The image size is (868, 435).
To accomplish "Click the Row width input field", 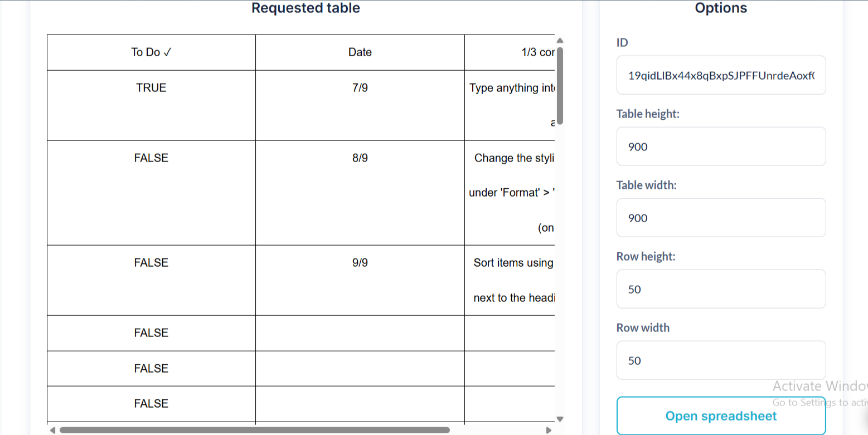I will click(721, 360).
